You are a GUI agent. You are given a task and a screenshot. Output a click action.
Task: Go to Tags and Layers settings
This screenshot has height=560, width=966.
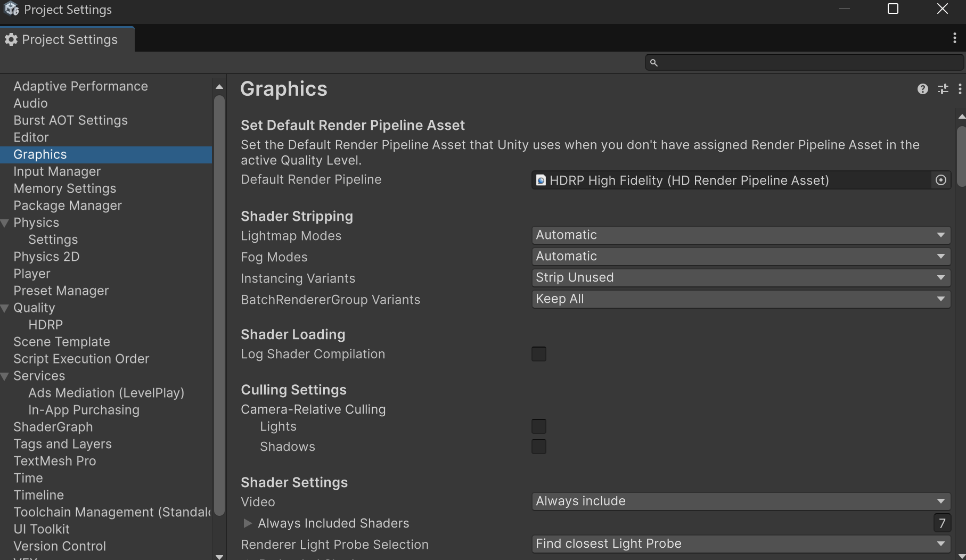coord(62,444)
